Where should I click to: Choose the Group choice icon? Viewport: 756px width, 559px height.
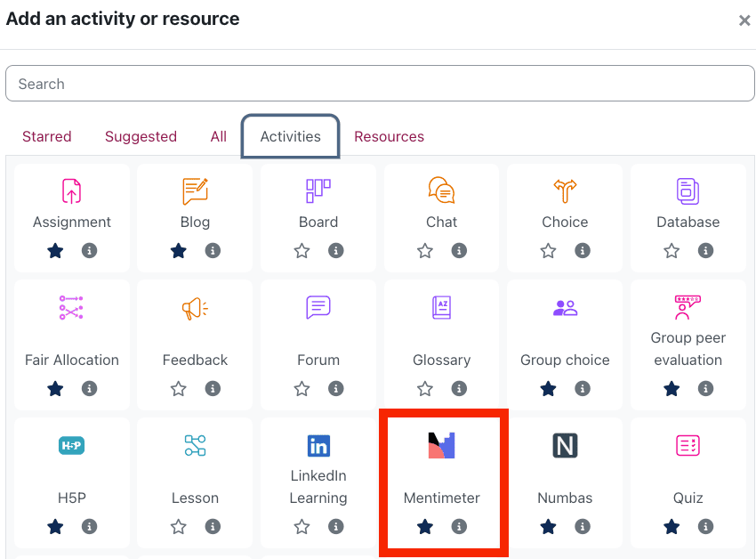[565, 307]
